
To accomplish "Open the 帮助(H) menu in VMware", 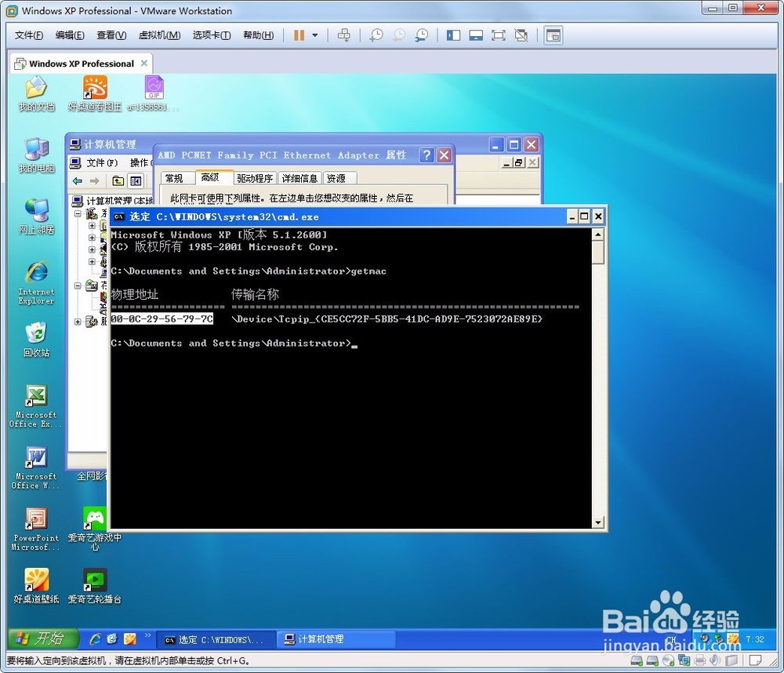I will [259, 35].
